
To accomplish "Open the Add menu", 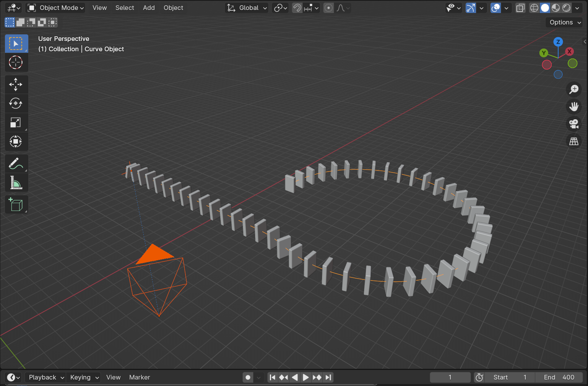I will 149,8.
